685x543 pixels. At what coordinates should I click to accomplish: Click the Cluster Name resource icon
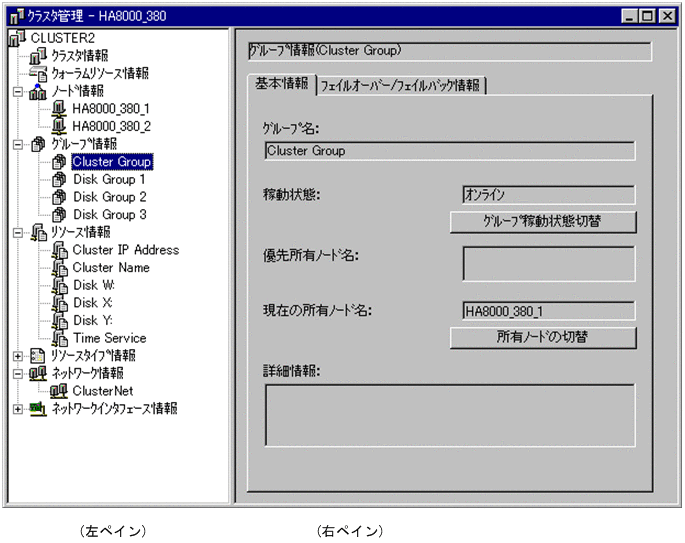pos(60,268)
